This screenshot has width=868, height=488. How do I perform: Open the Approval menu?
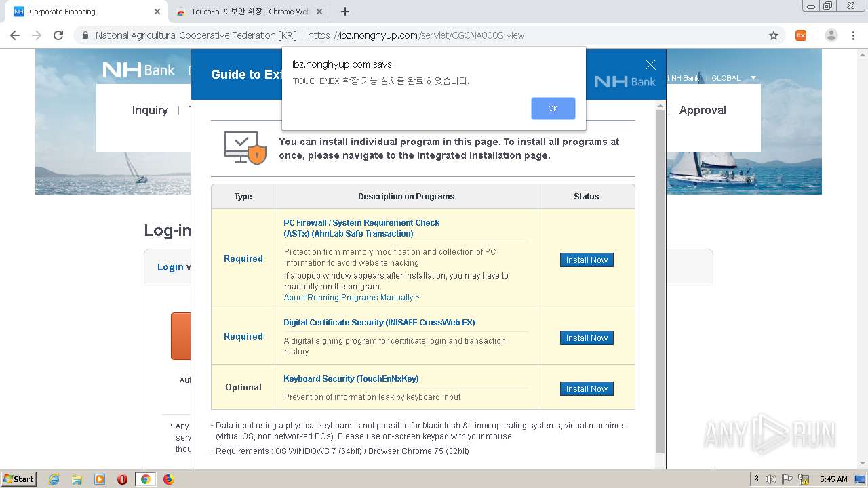click(703, 110)
